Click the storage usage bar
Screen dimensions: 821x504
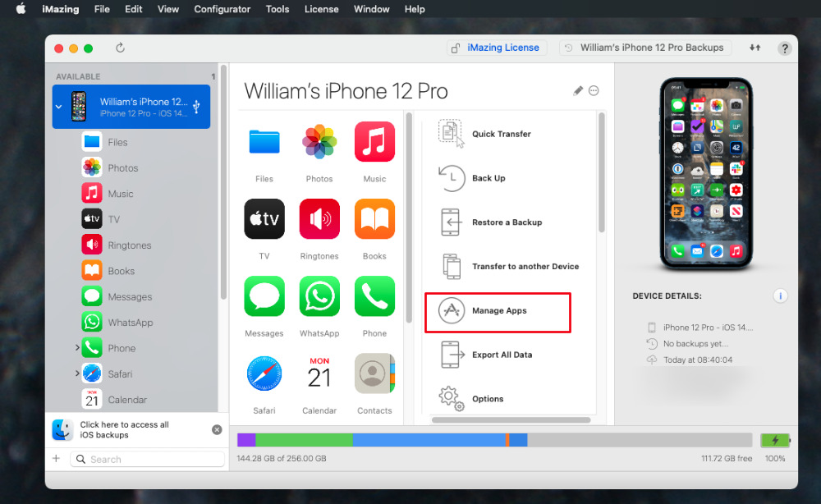click(x=495, y=440)
